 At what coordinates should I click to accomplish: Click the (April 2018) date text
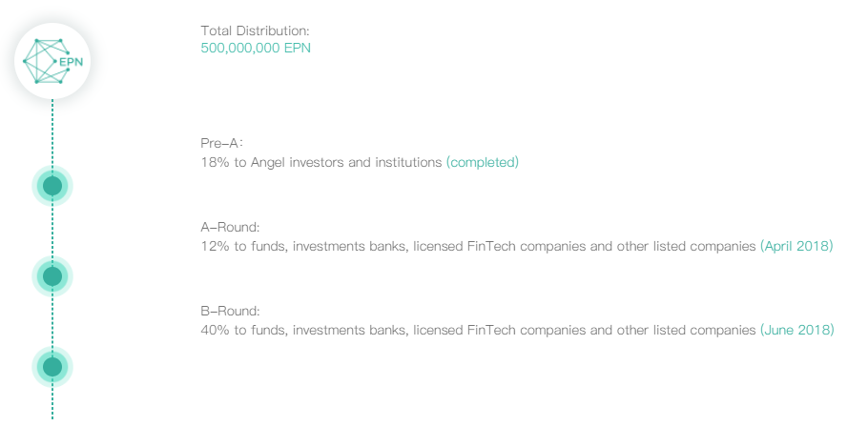(796, 246)
